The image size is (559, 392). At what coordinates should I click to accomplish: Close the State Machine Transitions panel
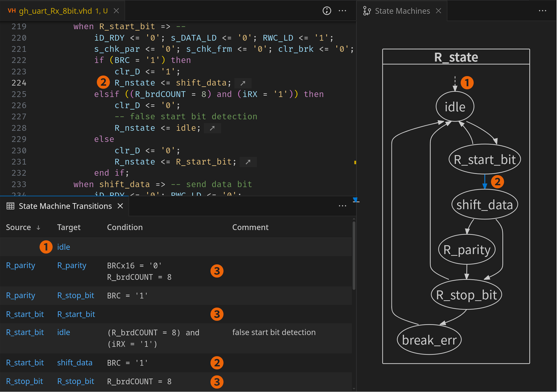point(120,206)
